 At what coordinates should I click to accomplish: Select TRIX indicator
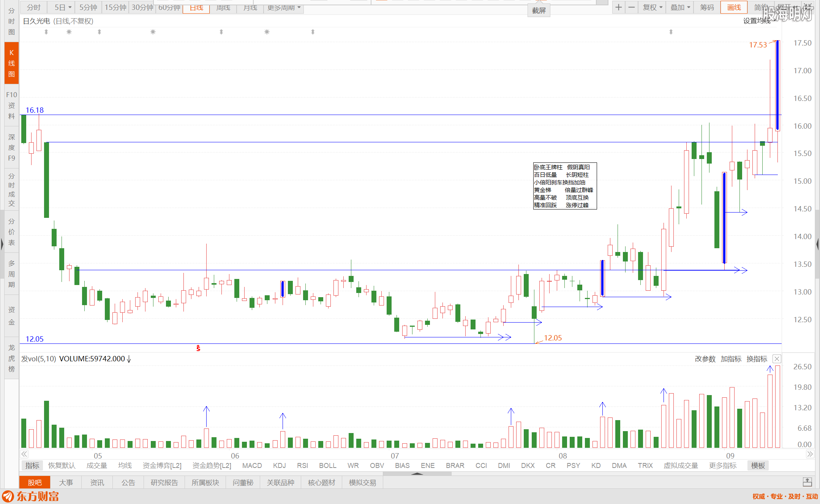(x=645, y=465)
